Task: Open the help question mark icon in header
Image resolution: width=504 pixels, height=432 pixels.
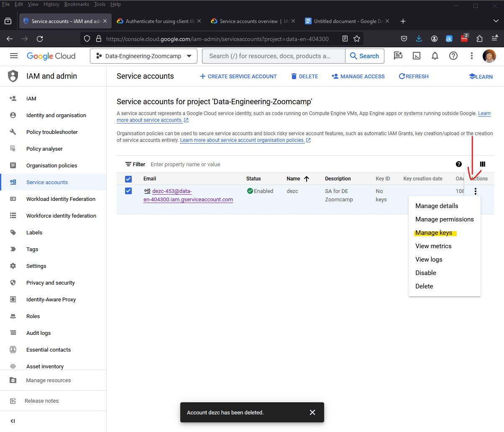Action: click(453, 56)
